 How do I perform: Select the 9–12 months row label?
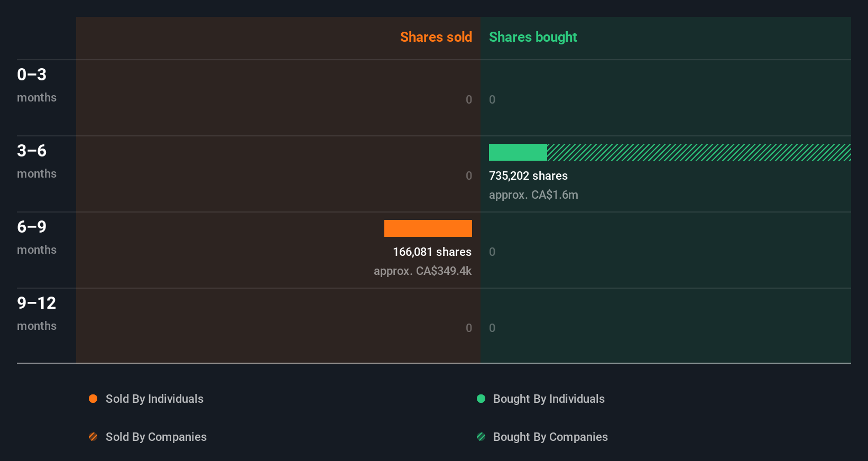tap(36, 313)
